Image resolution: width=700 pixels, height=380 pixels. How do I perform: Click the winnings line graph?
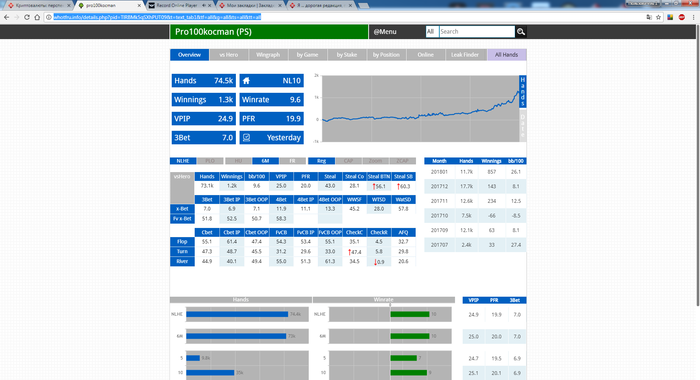point(420,109)
